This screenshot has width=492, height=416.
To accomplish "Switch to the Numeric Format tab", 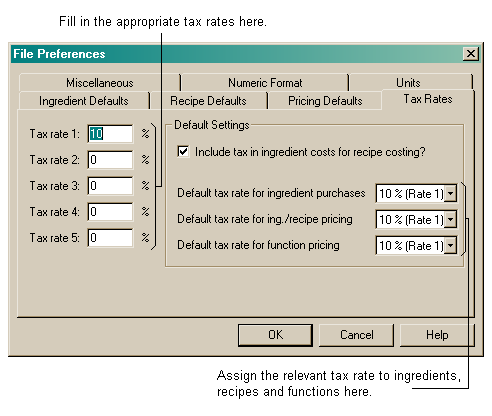I will [265, 82].
